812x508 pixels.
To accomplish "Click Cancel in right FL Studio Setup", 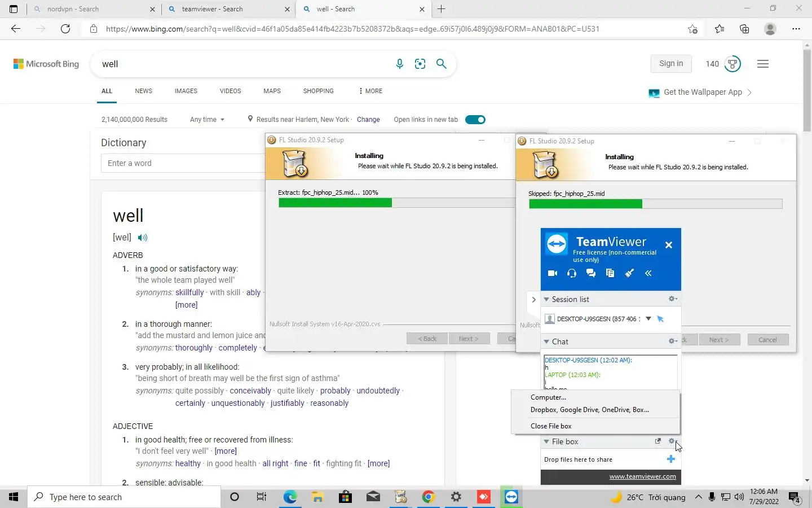I will (767, 340).
